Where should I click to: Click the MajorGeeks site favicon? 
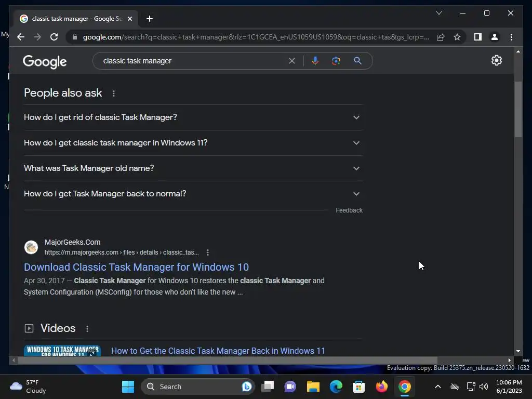tap(31, 247)
